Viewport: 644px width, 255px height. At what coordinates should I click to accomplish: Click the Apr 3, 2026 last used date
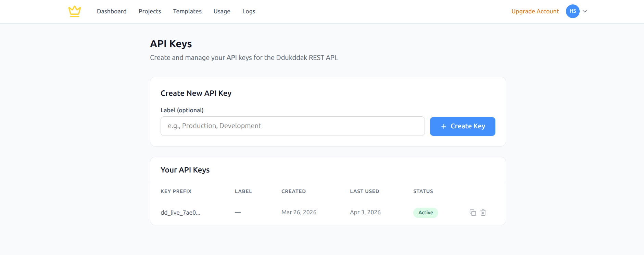(x=365, y=212)
